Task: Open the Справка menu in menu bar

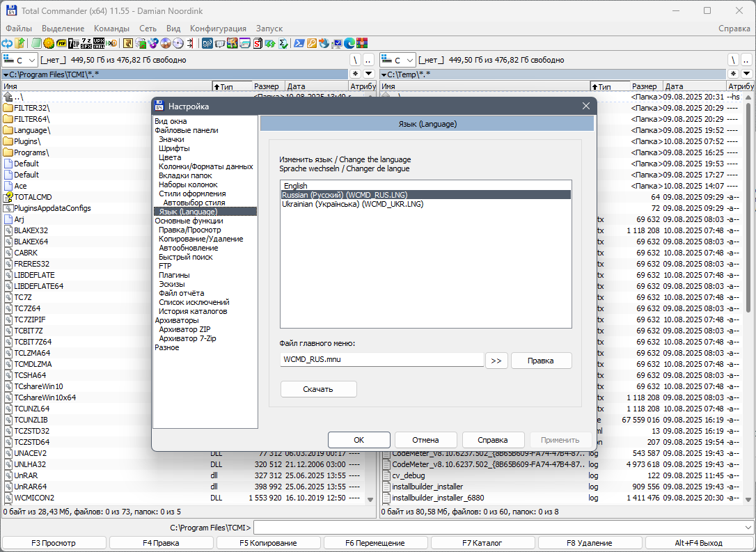Action: (x=734, y=29)
